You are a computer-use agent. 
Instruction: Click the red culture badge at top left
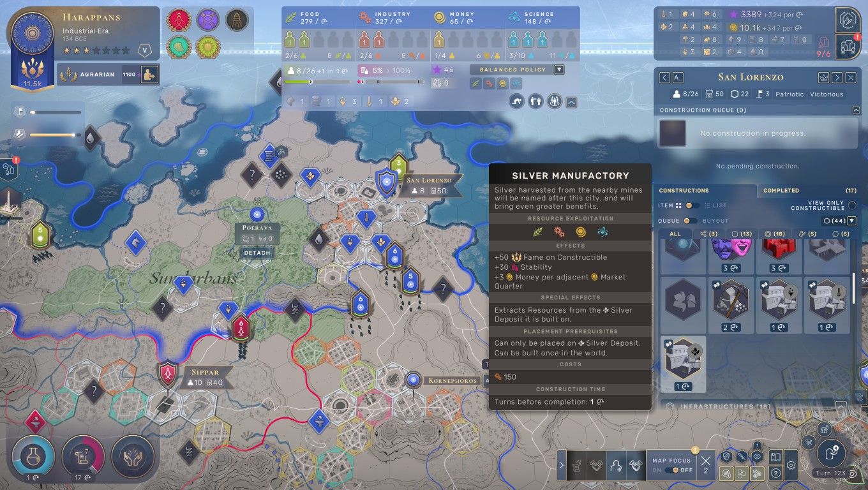pyautogui.click(x=179, y=20)
